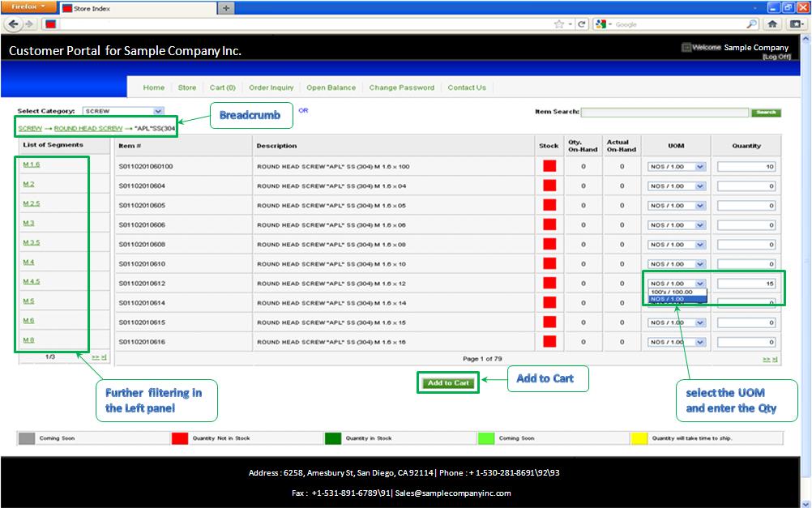The width and height of the screenshot is (812, 508).
Task: Open Cart (0) nav item
Action: [x=223, y=88]
